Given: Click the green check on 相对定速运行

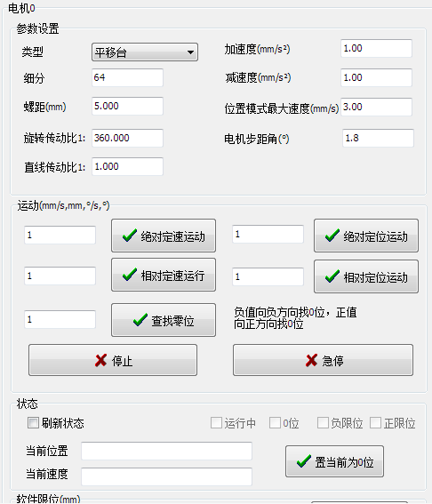Looking at the screenshot, I should coord(130,275).
